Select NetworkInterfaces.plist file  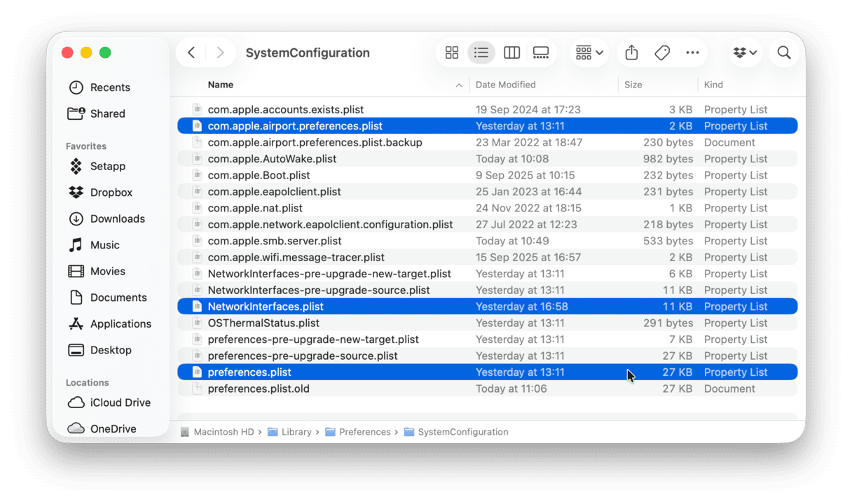pyautogui.click(x=487, y=307)
